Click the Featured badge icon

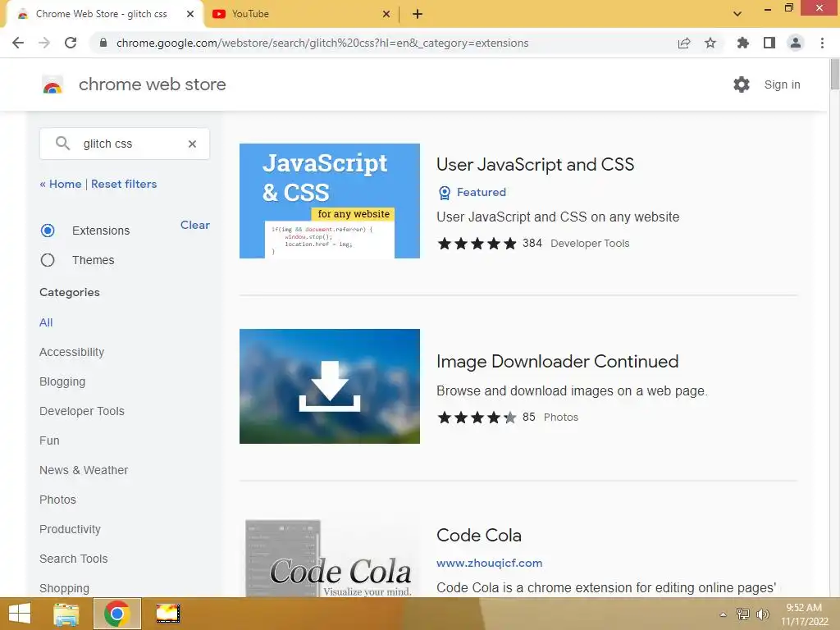444,192
